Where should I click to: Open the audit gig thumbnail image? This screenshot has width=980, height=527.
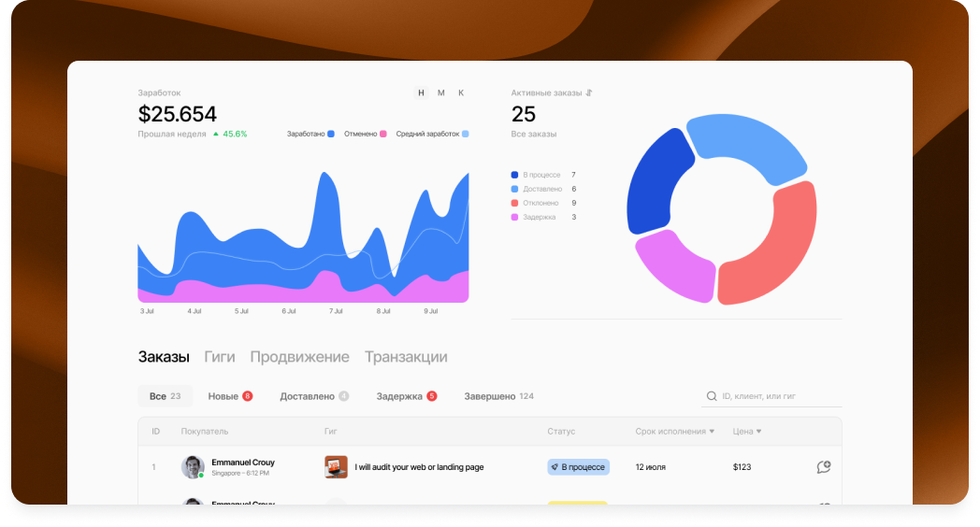coord(336,467)
